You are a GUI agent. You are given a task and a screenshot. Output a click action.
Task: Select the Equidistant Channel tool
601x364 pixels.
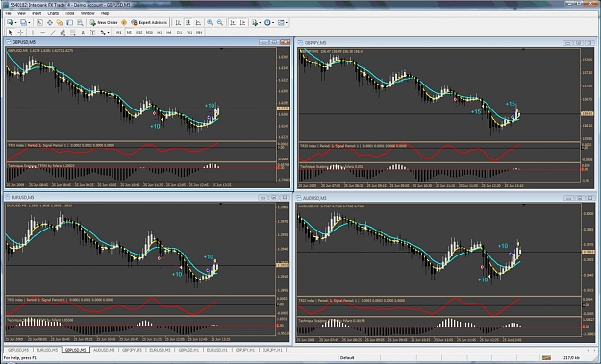[x=63, y=32]
